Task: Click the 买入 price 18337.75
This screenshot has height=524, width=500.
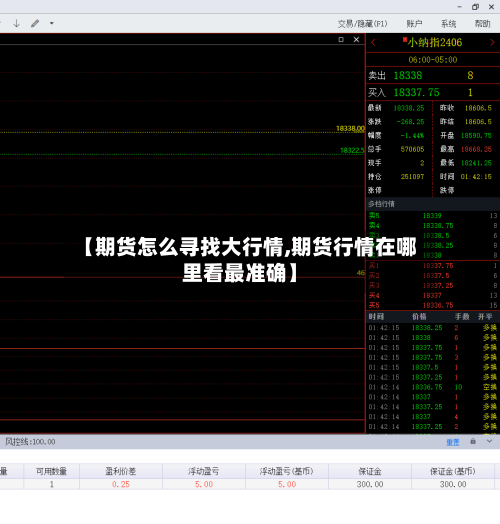Action: click(416, 93)
